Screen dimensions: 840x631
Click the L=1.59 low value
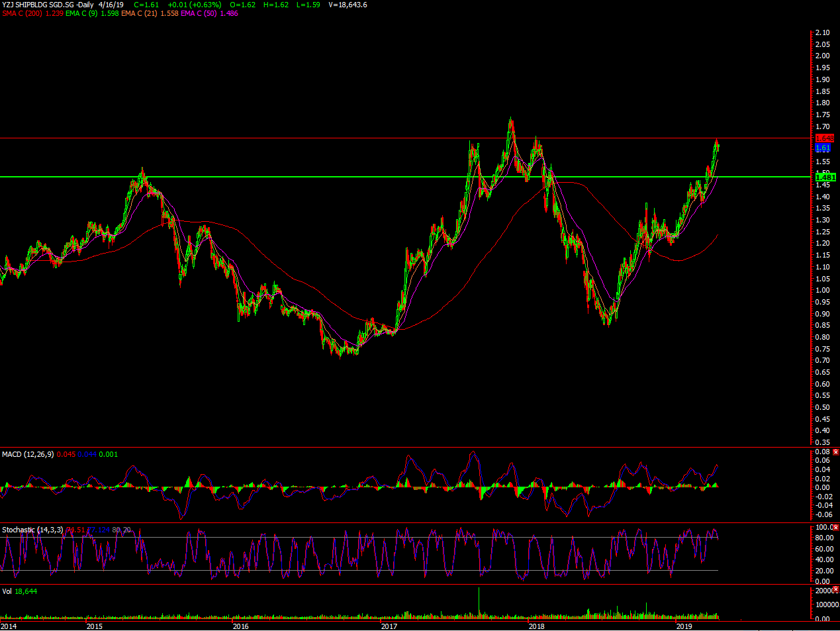pos(308,5)
